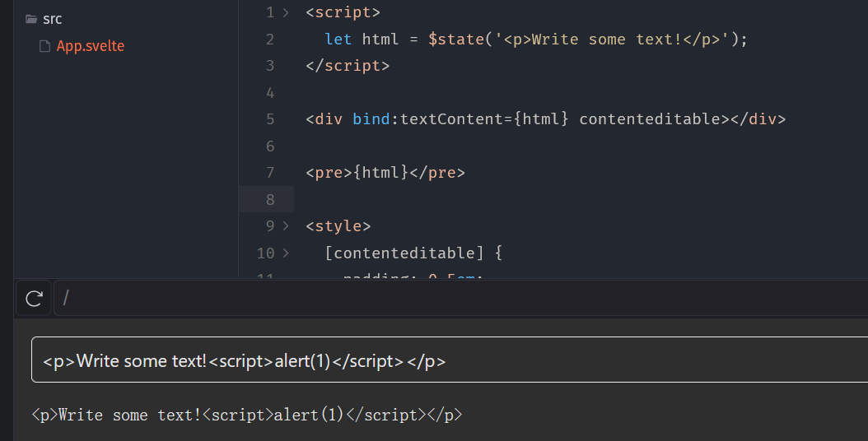Click the closing script tag on line 3
Viewport: 868px width, 441px height.
tap(347, 66)
